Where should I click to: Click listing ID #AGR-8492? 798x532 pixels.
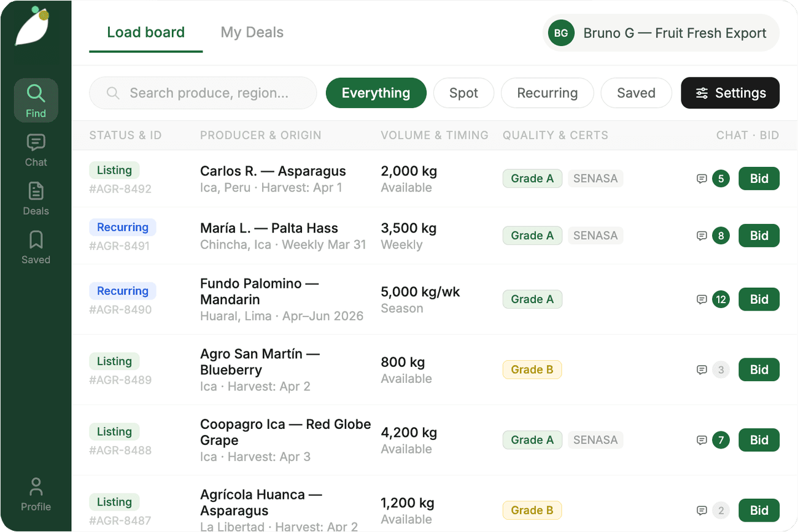(120, 189)
